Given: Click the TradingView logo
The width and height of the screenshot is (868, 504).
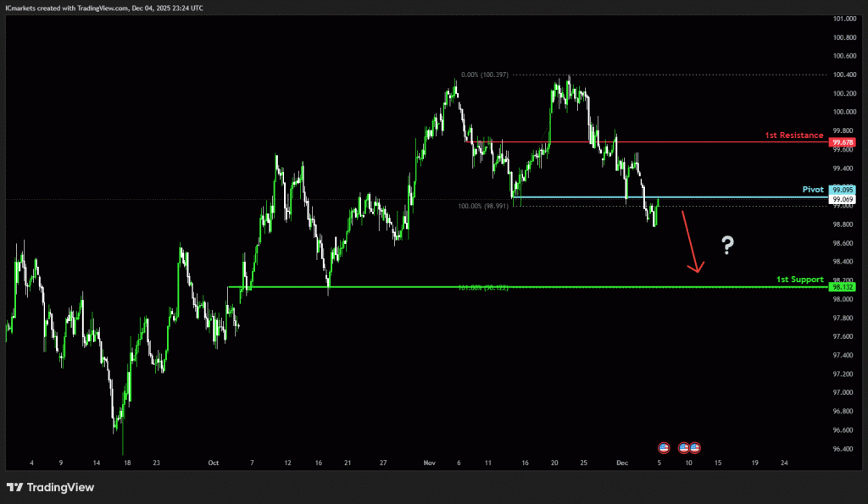Looking at the screenshot, I should tap(50, 487).
